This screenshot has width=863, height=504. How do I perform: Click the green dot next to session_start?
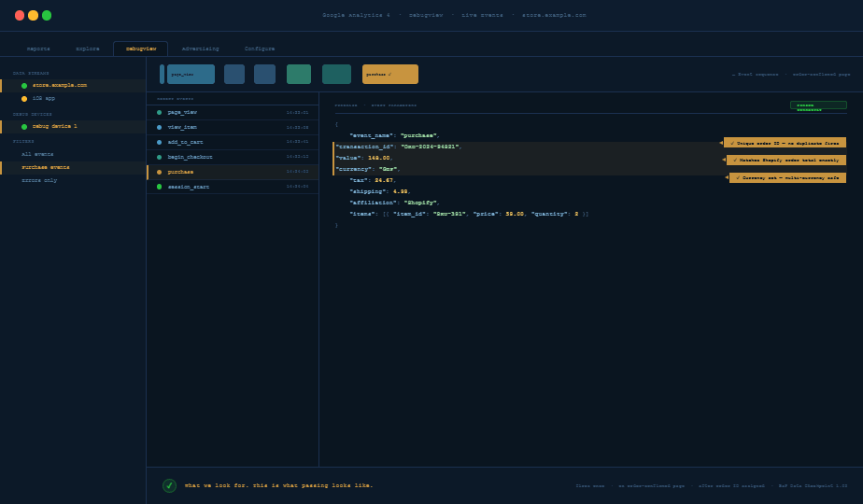click(160, 187)
